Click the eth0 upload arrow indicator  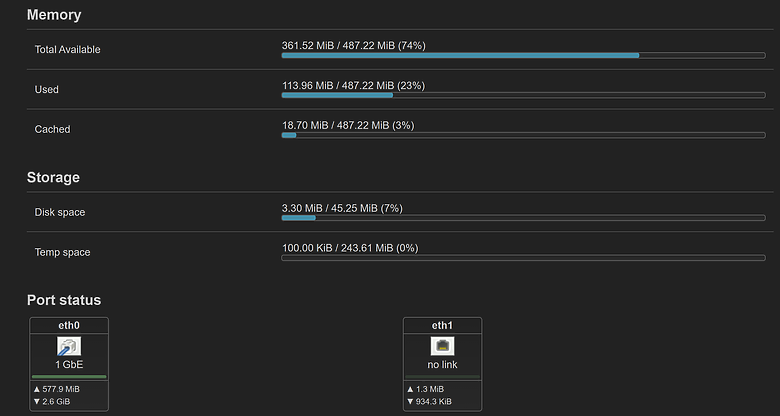36,389
